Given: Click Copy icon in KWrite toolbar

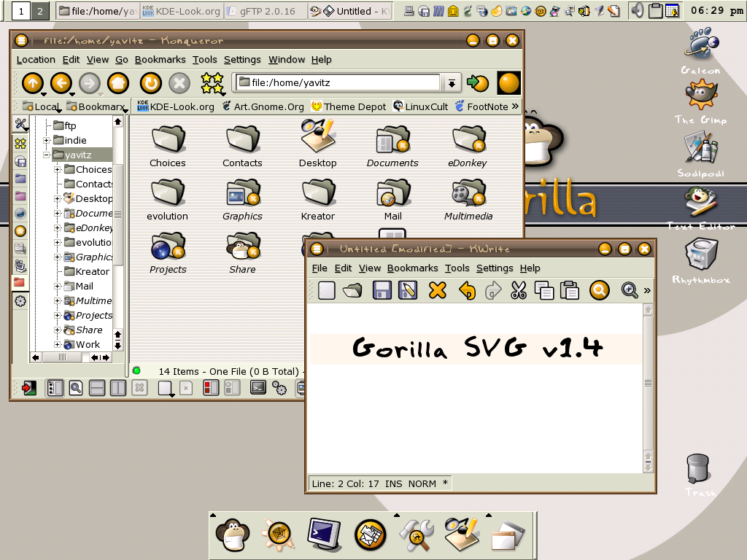Looking at the screenshot, I should pyautogui.click(x=544, y=290).
